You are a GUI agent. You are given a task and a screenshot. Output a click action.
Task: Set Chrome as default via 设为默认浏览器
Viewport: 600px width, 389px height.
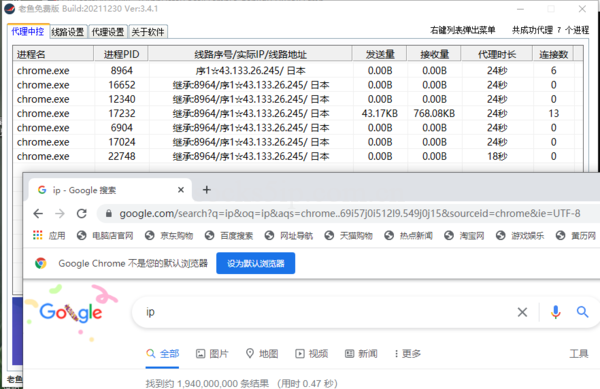pos(256,263)
